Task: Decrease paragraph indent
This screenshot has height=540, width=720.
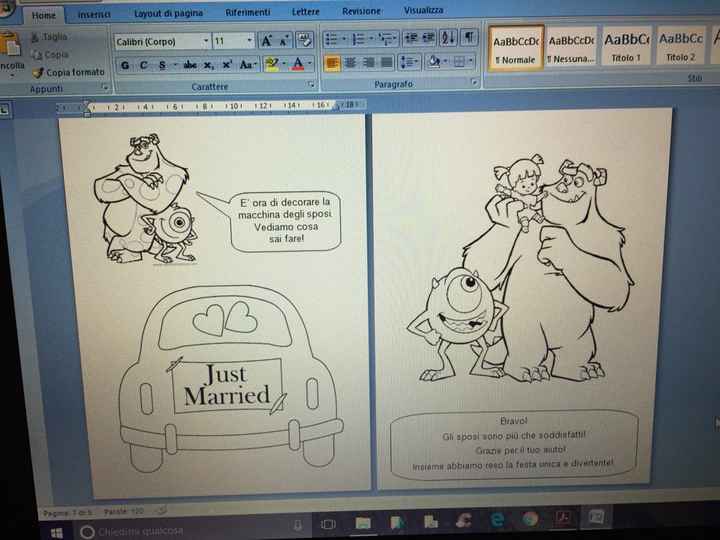Action: click(x=411, y=38)
